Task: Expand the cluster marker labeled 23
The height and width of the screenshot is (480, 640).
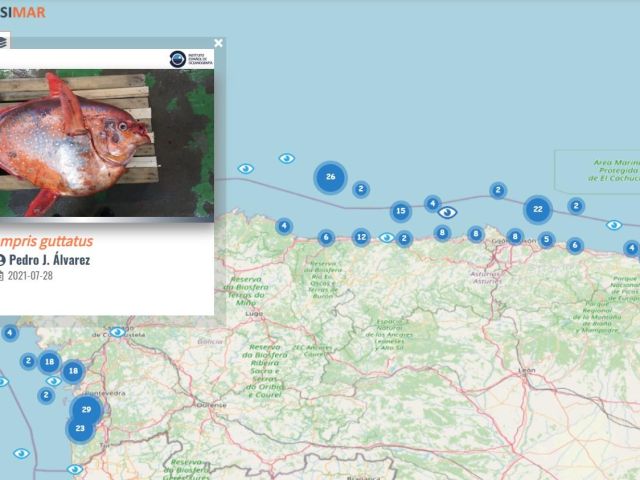Action: [x=80, y=429]
